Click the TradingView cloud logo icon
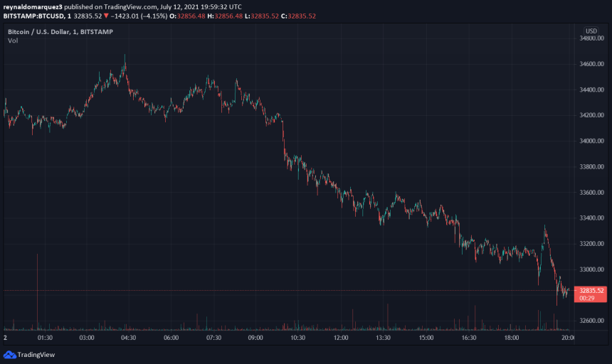Viewport: 612px width, 364px height. [x=10, y=355]
